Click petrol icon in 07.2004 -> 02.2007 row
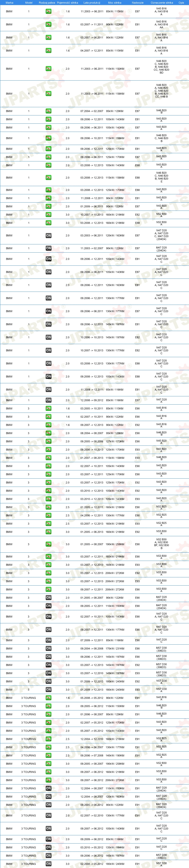The width and height of the screenshot is (189, 868). click(x=48, y=111)
